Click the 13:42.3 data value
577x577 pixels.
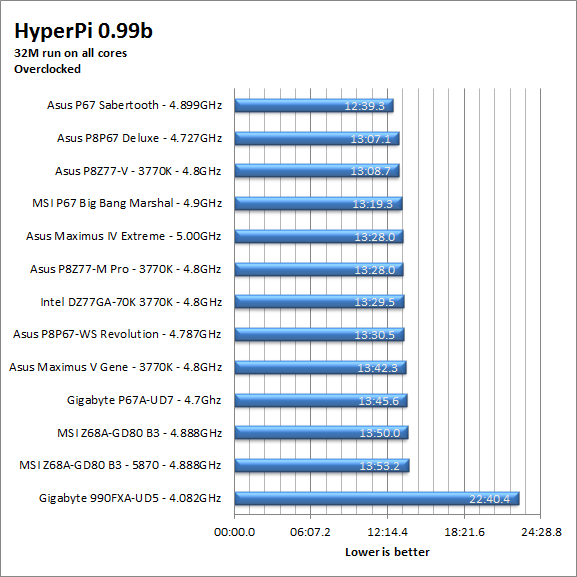coord(378,368)
